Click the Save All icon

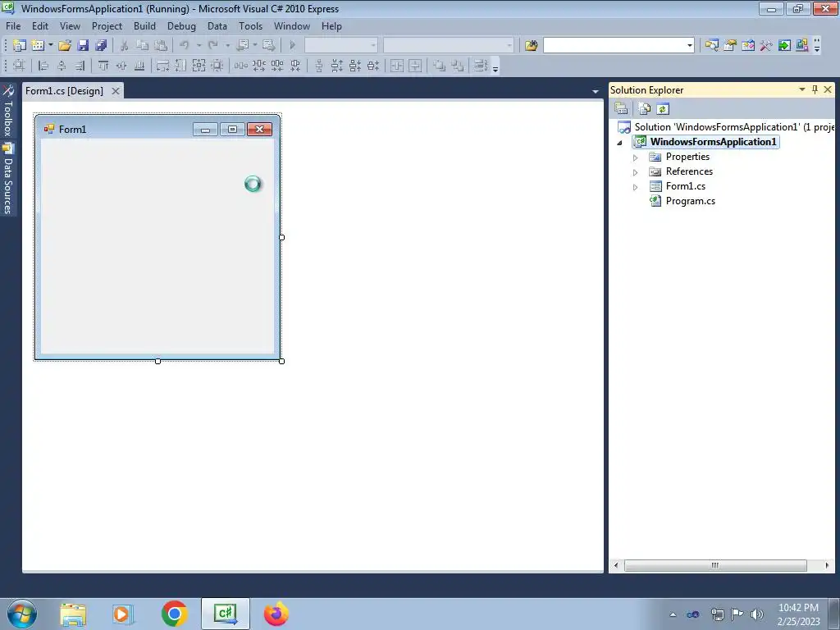(x=101, y=46)
